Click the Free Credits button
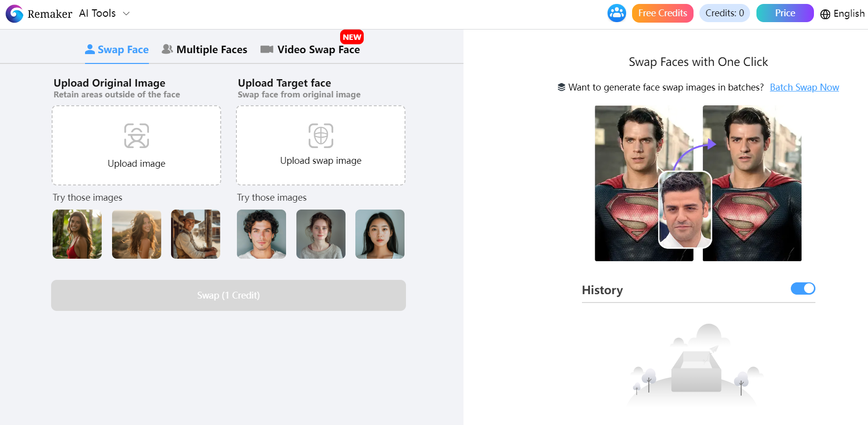The image size is (868, 425). pyautogui.click(x=663, y=13)
